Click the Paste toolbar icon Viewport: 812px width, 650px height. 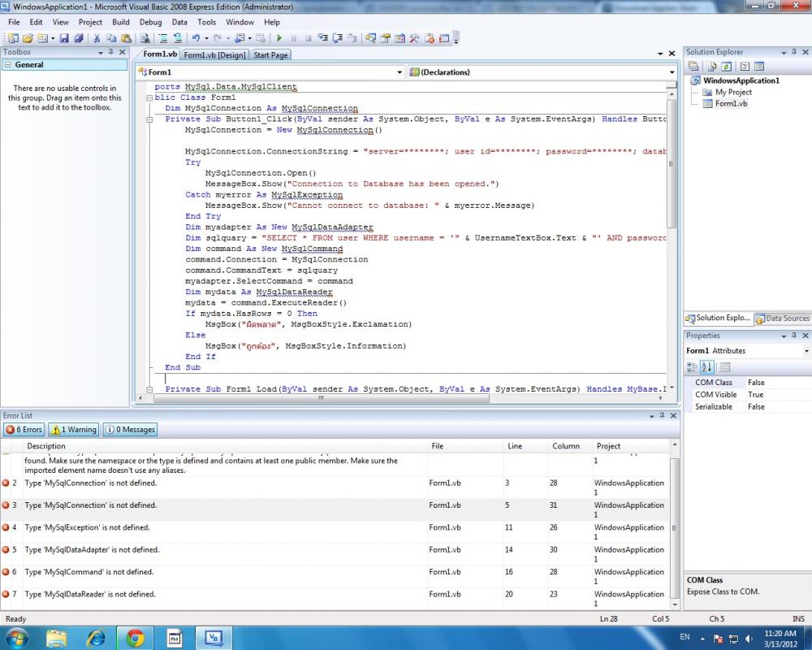point(126,38)
